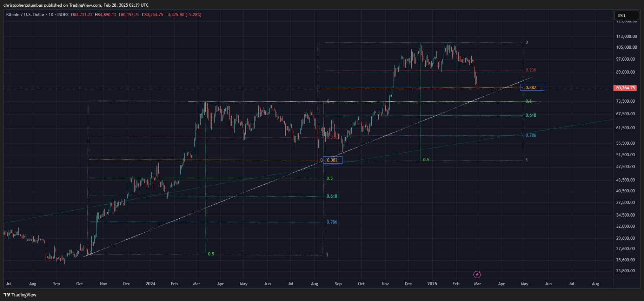Viewport: 644px width, 301px height.
Task: Select the red current price tag 80,264.75
Action: pos(625,88)
